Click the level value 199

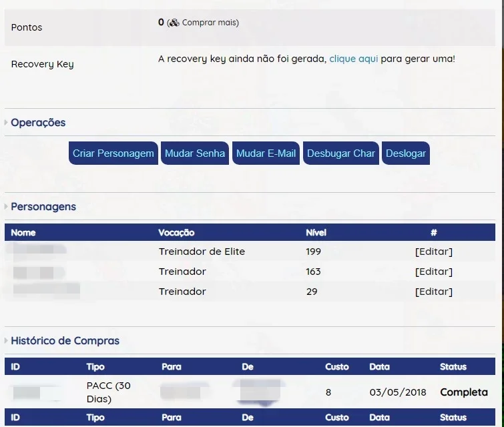coord(313,252)
